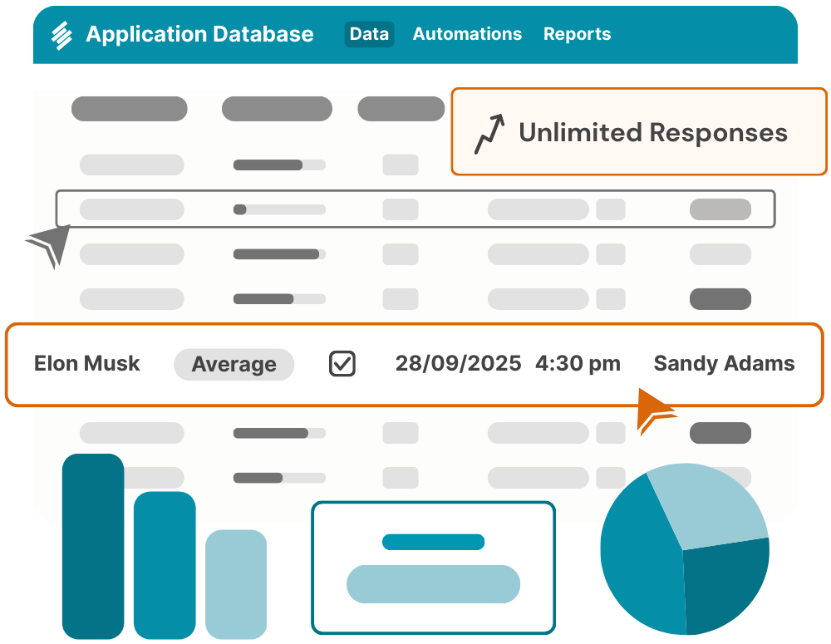Click the Unlimited Responses badge
Image resolution: width=831 pixels, height=644 pixels.
click(x=638, y=132)
